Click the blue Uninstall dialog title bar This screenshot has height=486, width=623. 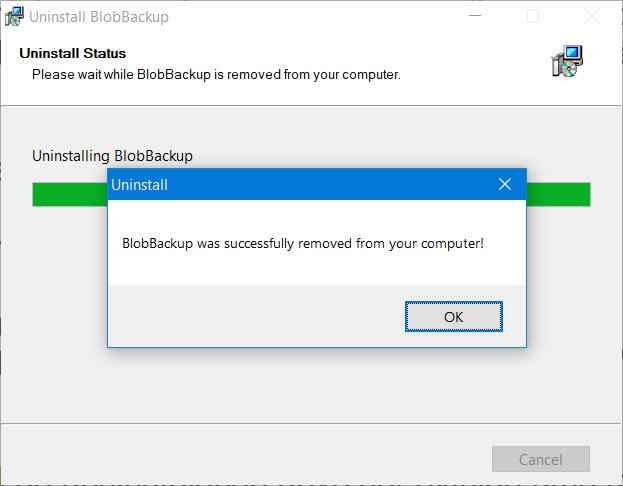(300, 184)
